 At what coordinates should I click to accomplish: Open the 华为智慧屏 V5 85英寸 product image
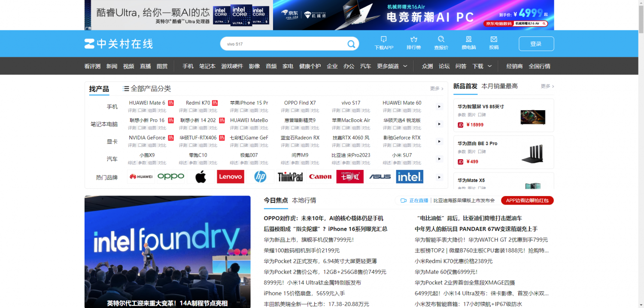(533, 117)
